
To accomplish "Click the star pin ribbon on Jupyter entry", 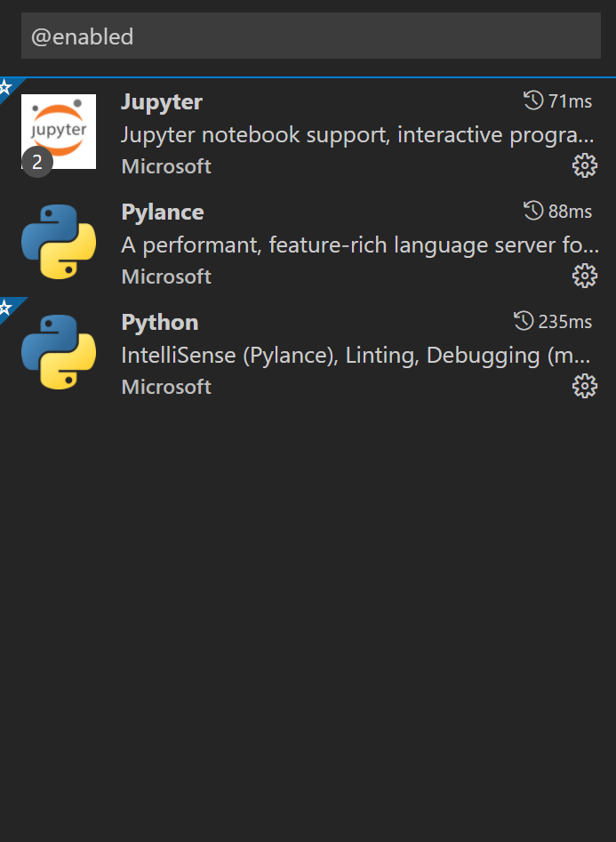I will (7, 86).
